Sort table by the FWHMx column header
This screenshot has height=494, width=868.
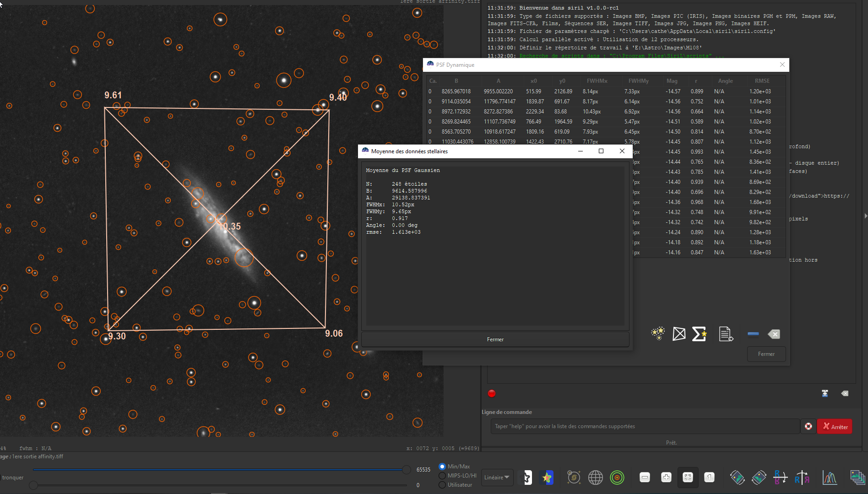tap(597, 81)
